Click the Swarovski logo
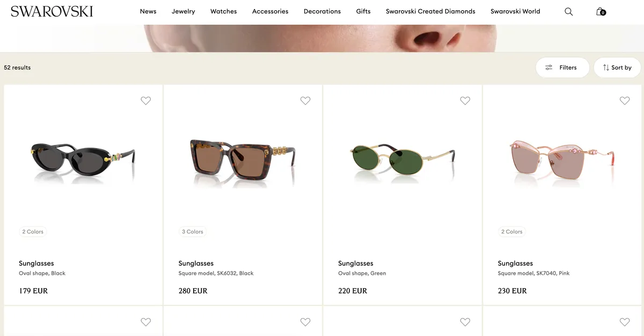644x336 pixels. [52, 11]
